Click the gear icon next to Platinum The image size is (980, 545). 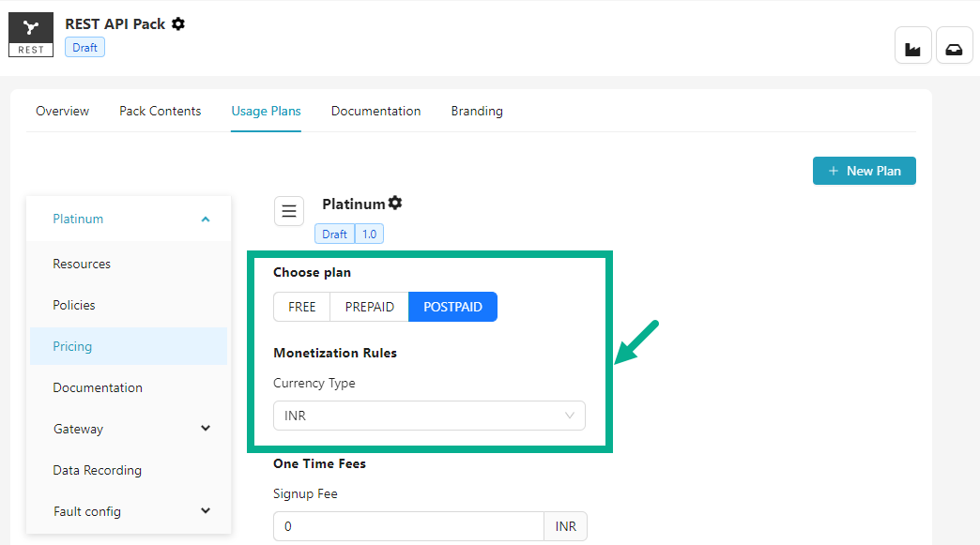pos(395,204)
